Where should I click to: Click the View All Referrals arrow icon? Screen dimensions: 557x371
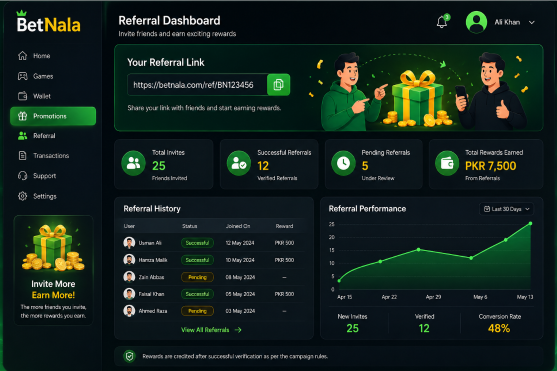(238, 330)
